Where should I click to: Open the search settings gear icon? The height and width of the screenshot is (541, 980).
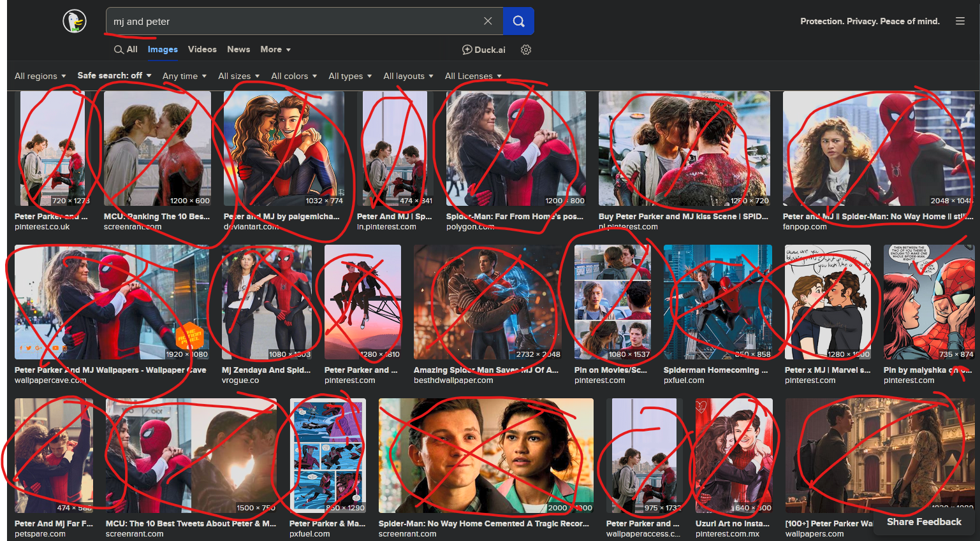pyautogui.click(x=526, y=50)
